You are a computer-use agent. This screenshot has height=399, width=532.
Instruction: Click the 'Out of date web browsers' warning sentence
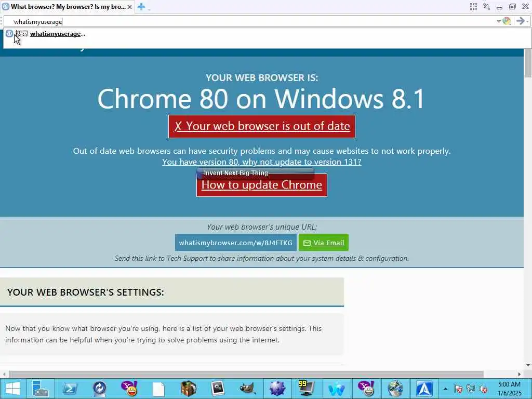pos(262,151)
